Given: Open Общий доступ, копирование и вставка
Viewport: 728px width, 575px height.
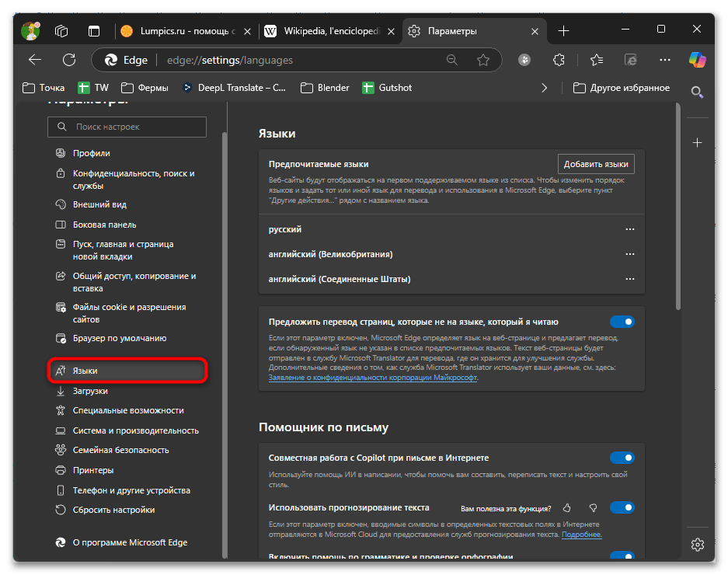Looking at the screenshot, I should pos(134,282).
